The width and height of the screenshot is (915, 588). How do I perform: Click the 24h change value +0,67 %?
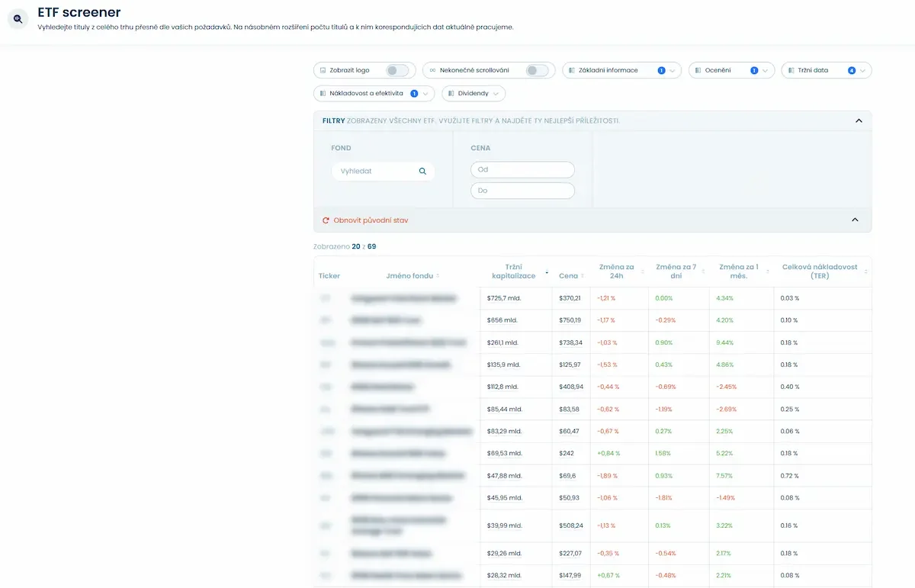tap(608, 575)
